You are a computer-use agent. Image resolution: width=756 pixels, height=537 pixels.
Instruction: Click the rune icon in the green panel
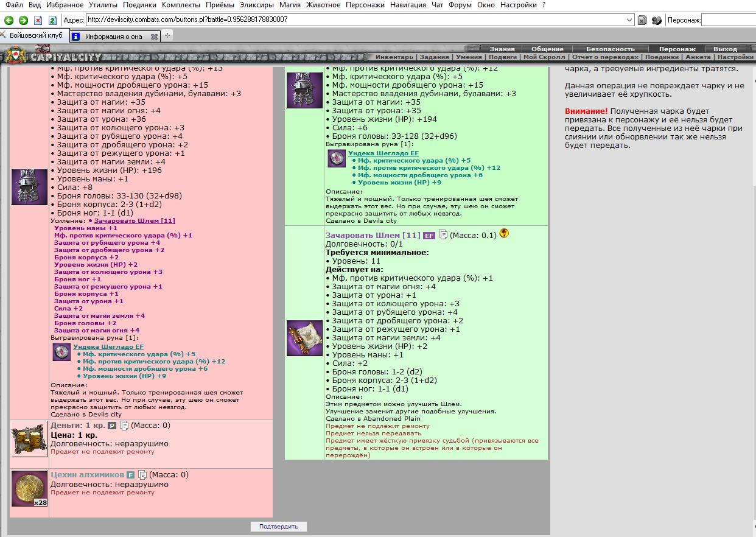click(337, 158)
